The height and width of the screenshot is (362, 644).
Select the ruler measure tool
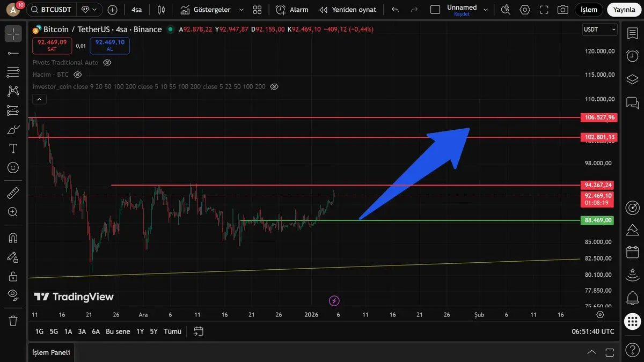pyautogui.click(x=13, y=193)
